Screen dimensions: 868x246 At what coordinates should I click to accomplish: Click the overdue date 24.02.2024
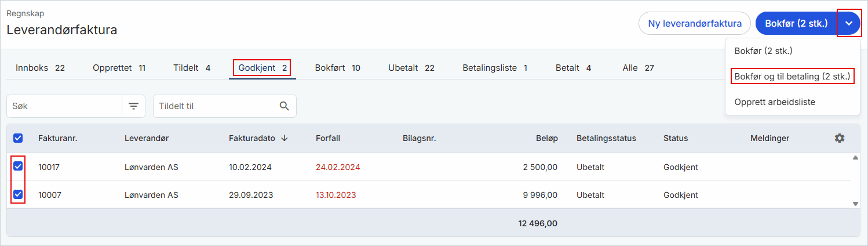(x=338, y=167)
